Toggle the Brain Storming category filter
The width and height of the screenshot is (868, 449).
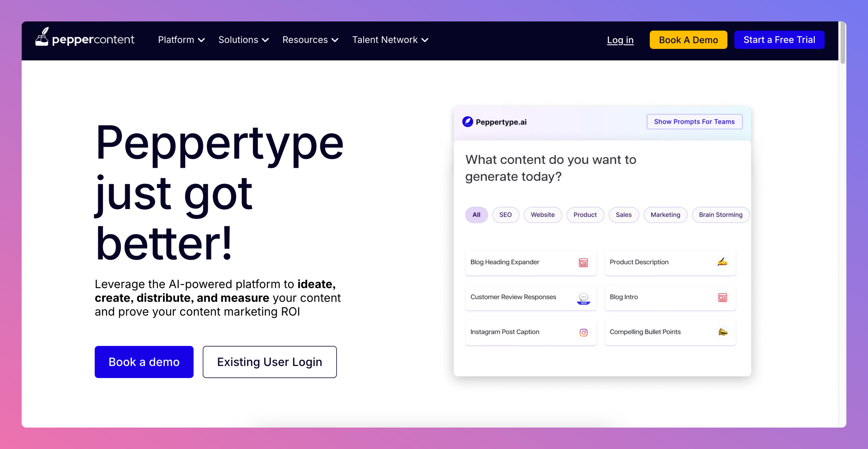[721, 215]
